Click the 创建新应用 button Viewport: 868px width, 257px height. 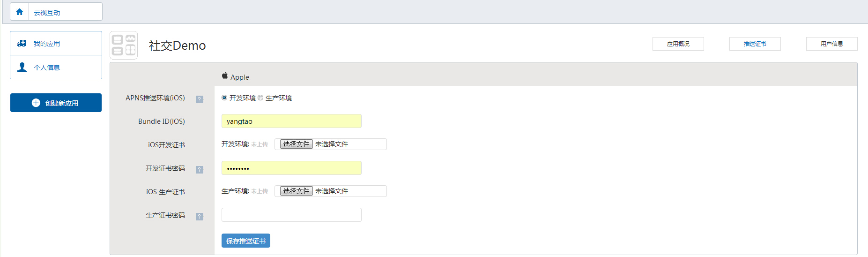click(x=56, y=103)
